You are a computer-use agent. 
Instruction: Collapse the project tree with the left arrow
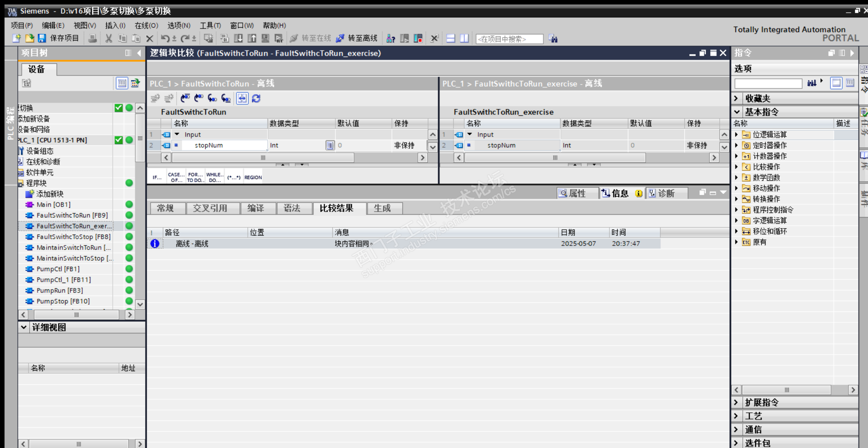(139, 53)
